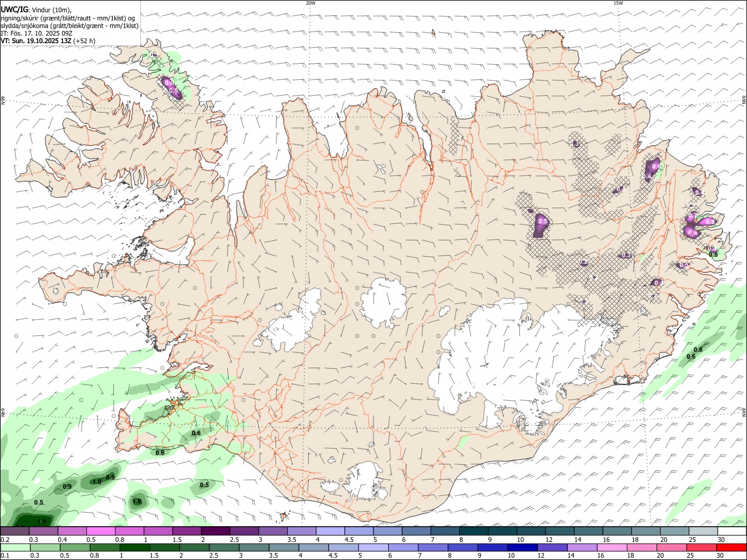Click the '0.9' value in the dark green area by the left edge

click(67, 487)
